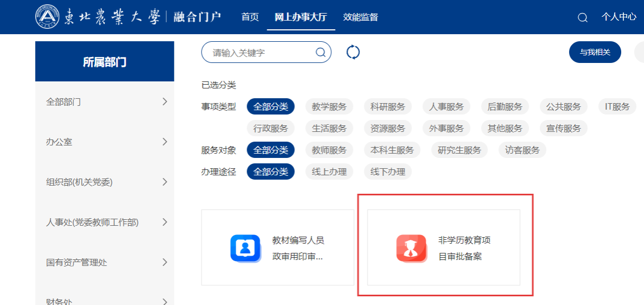This screenshot has height=305, width=644.
Task: Open the 效能监督 navigation tab
Action: pos(361,17)
